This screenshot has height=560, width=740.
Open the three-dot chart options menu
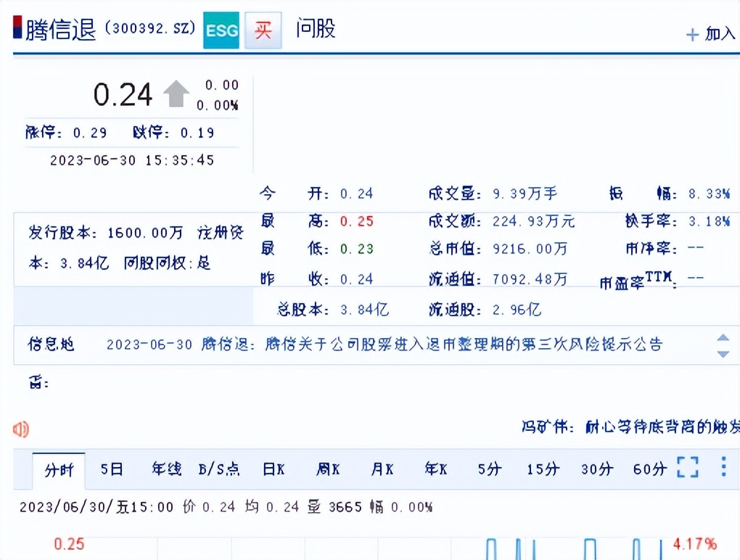[723, 469]
